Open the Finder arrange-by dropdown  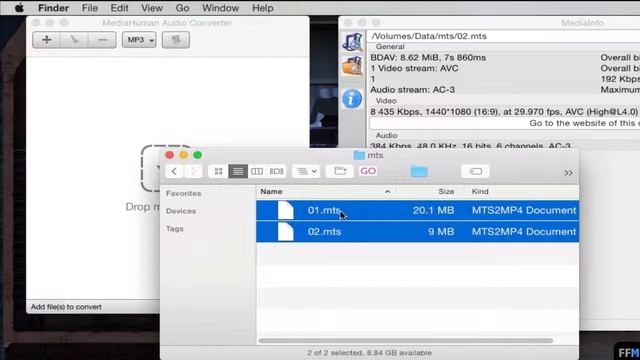point(307,171)
